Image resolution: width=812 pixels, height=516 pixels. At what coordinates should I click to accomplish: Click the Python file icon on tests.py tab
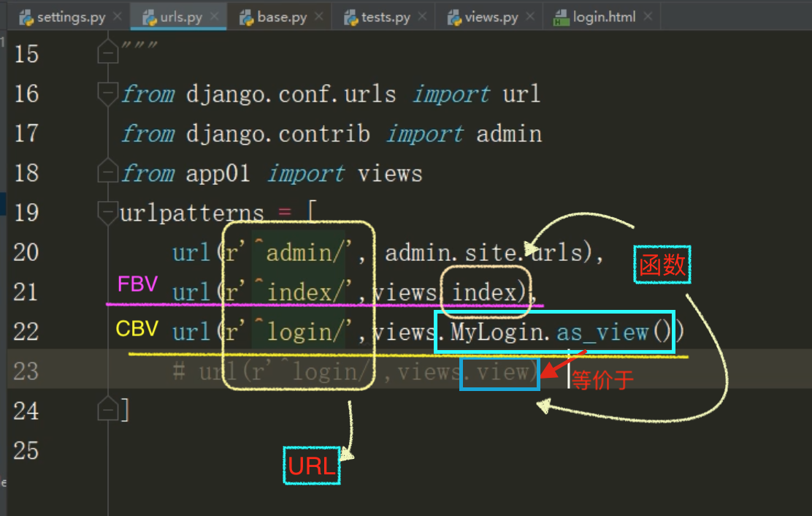351,18
